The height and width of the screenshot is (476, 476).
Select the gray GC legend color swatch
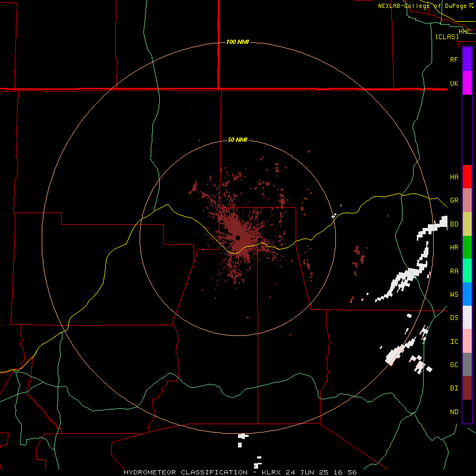point(467,364)
